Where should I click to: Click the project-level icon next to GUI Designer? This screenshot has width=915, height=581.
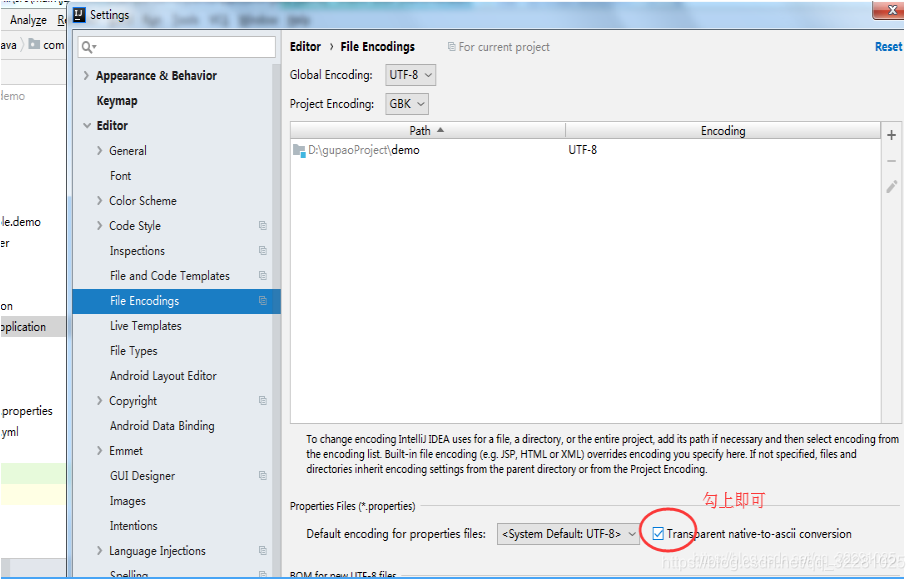pyautogui.click(x=263, y=475)
